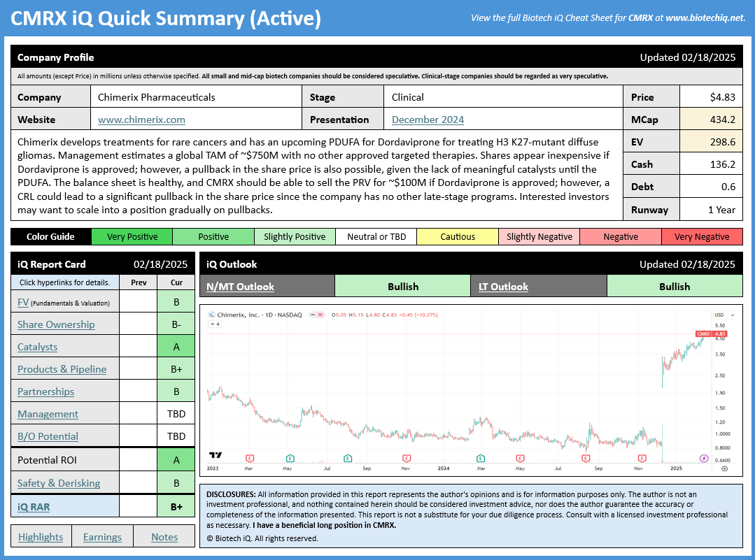Image resolution: width=755 pixels, height=560 pixels.
Task: Click the green earnings marker near May 2023
Action: tap(290, 459)
